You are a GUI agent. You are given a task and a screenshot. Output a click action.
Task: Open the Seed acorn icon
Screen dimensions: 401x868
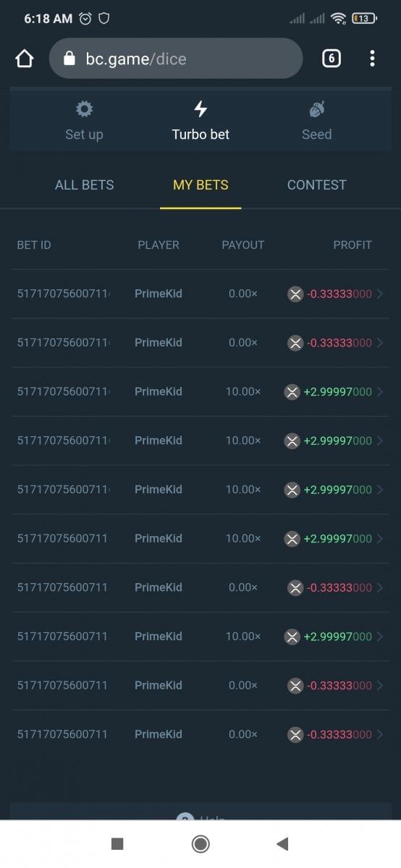pyautogui.click(x=316, y=109)
